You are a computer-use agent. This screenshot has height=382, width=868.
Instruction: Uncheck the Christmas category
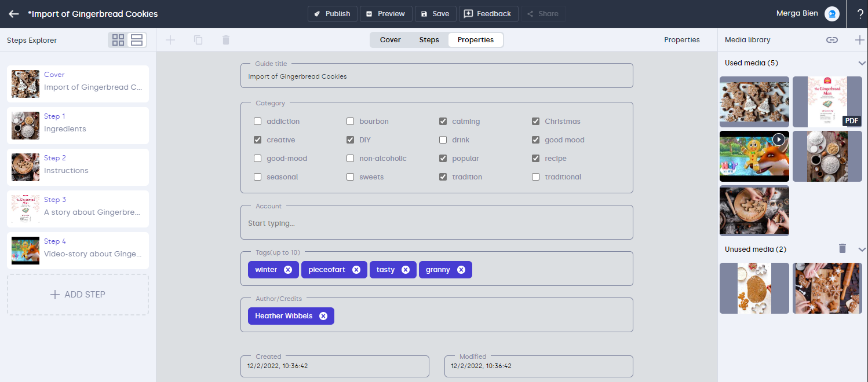[x=535, y=122]
